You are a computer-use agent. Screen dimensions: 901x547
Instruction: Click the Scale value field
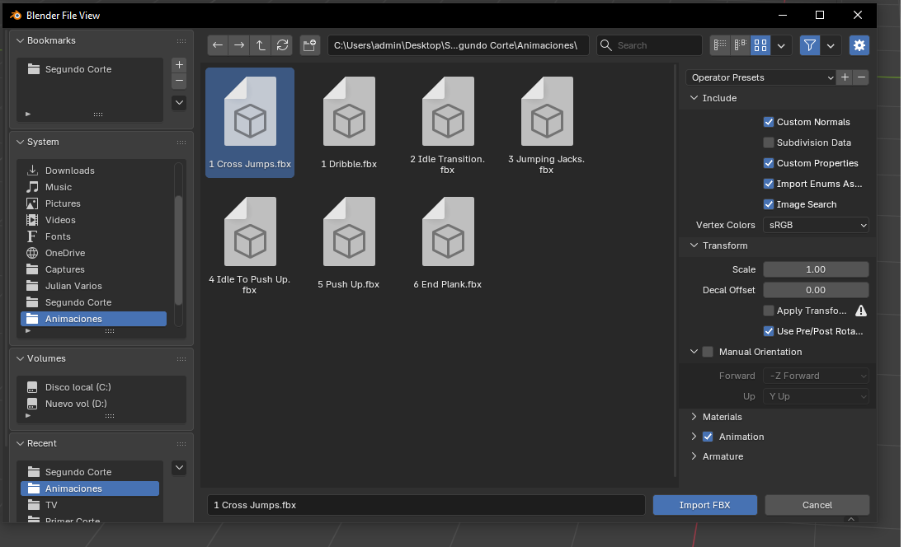(x=816, y=270)
